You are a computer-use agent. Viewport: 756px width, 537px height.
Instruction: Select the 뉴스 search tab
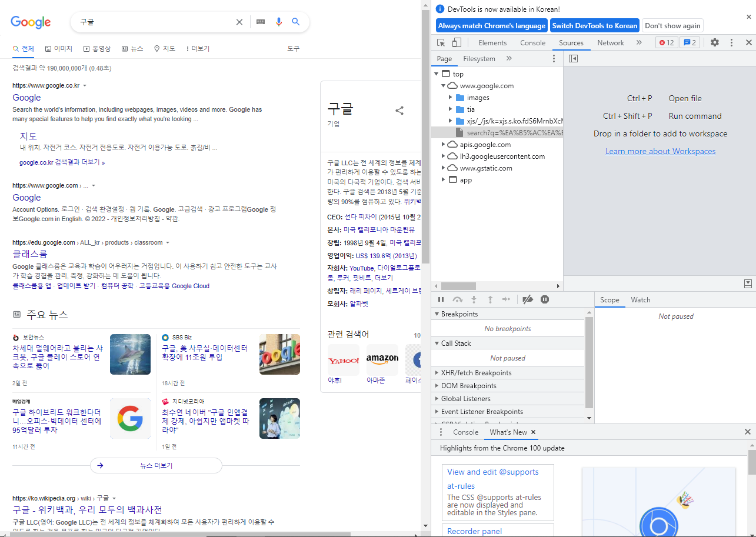pos(132,48)
